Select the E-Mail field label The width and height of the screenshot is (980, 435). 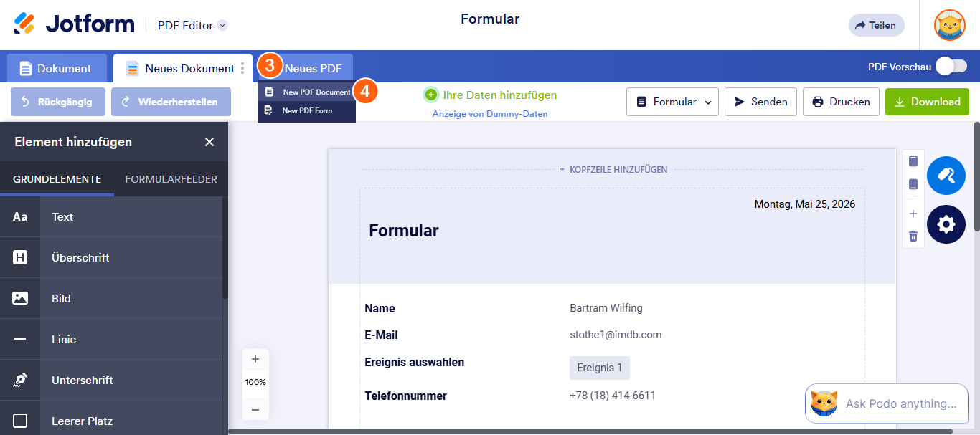381,335
